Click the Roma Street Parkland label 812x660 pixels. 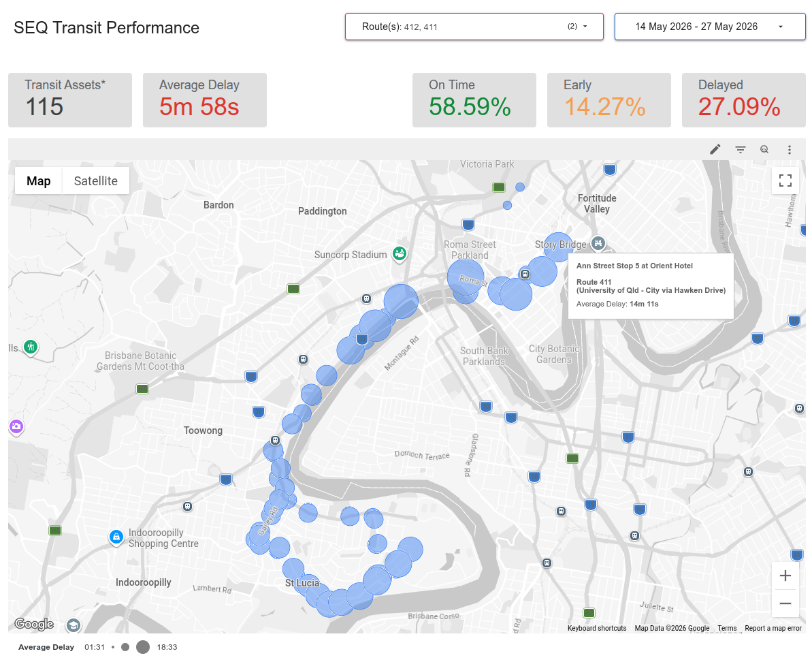point(470,250)
